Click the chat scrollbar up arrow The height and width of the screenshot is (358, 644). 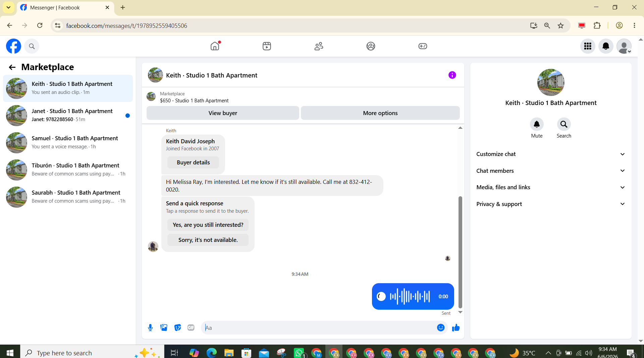(460, 128)
